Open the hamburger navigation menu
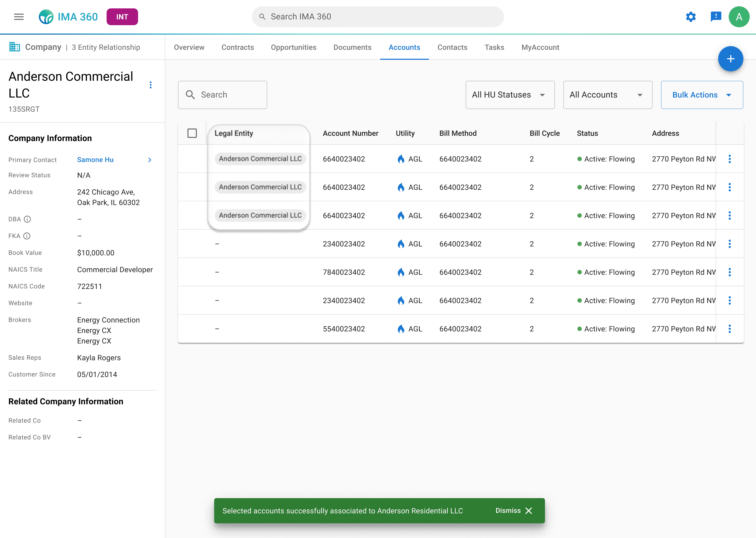The image size is (756, 538). coord(19,17)
